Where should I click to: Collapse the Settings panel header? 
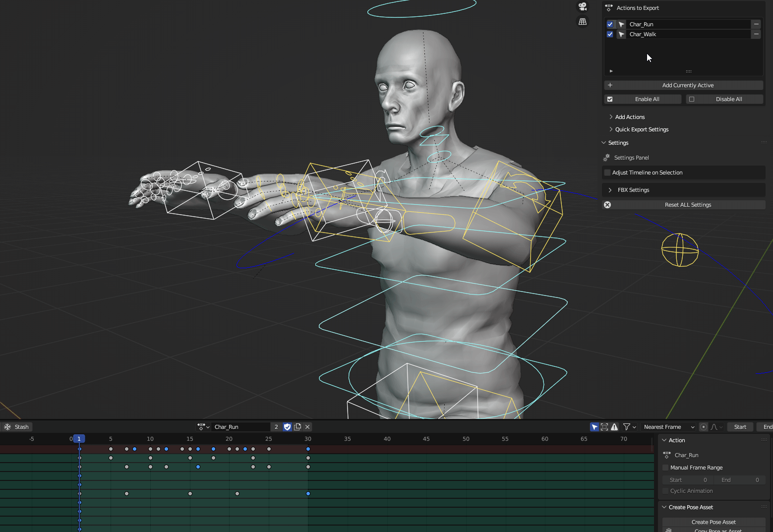click(618, 143)
